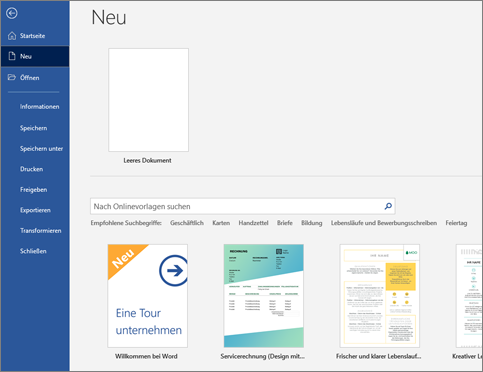The width and height of the screenshot is (483, 372).
Task: Search suggested term Geschäftlich
Action: pyautogui.click(x=187, y=223)
